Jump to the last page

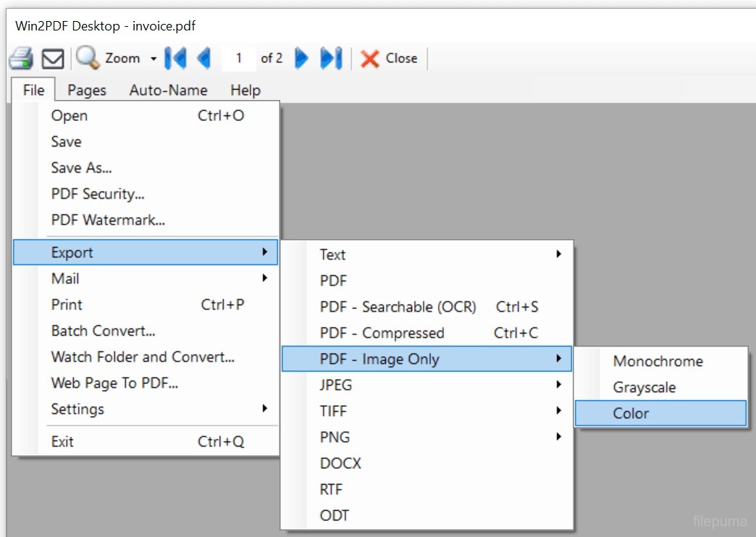pyautogui.click(x=331, y=59)
